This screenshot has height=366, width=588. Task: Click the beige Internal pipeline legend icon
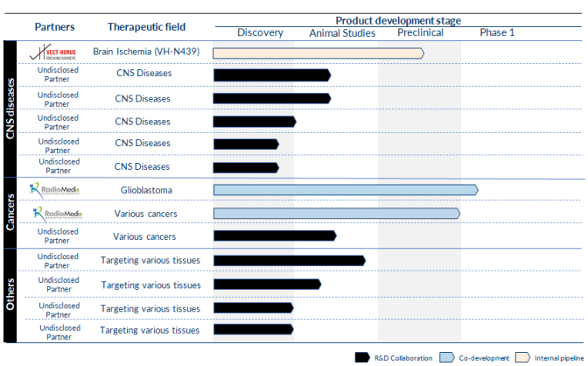point(523,358)
